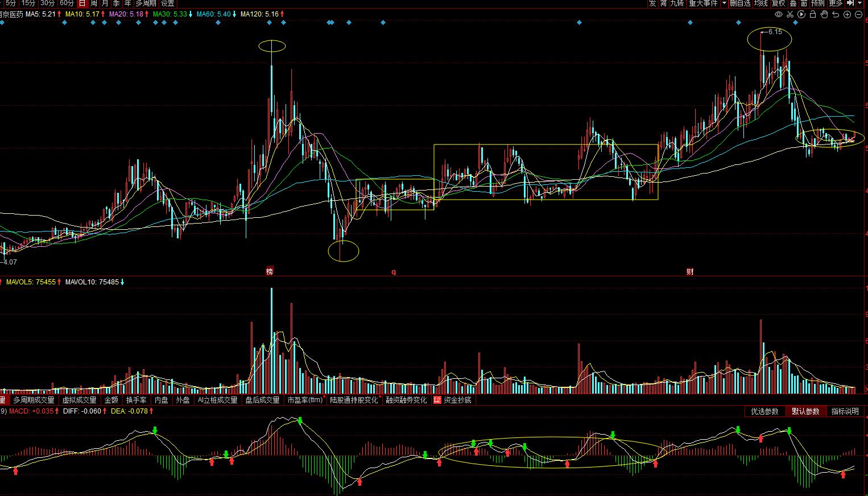Click the circular play replay icon
Image resolution: width=868 pixels, height=496 pixels.
(802, 14)
